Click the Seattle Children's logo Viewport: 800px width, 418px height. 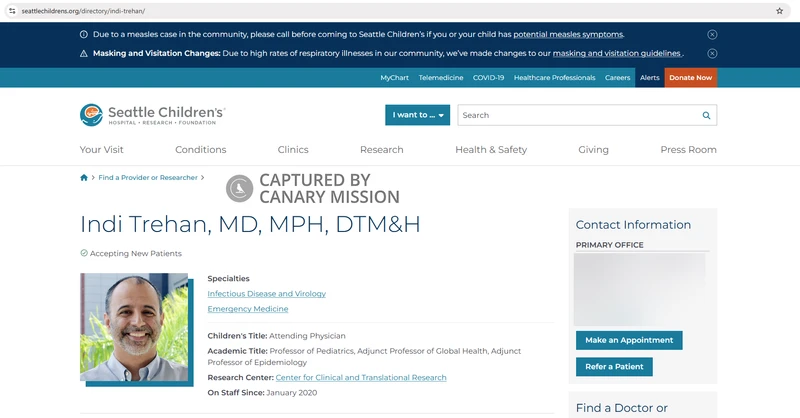tap(152, 115)
